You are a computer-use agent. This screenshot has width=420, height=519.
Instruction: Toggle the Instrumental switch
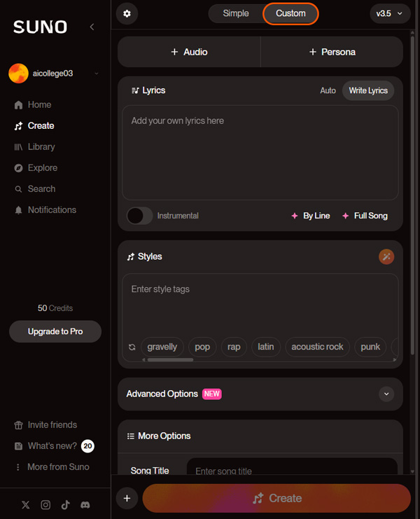coord(139,216)
